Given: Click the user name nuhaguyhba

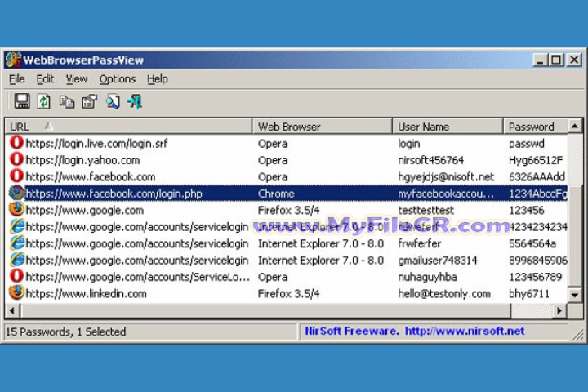Looking at the screenshot, I should [427, 277].
